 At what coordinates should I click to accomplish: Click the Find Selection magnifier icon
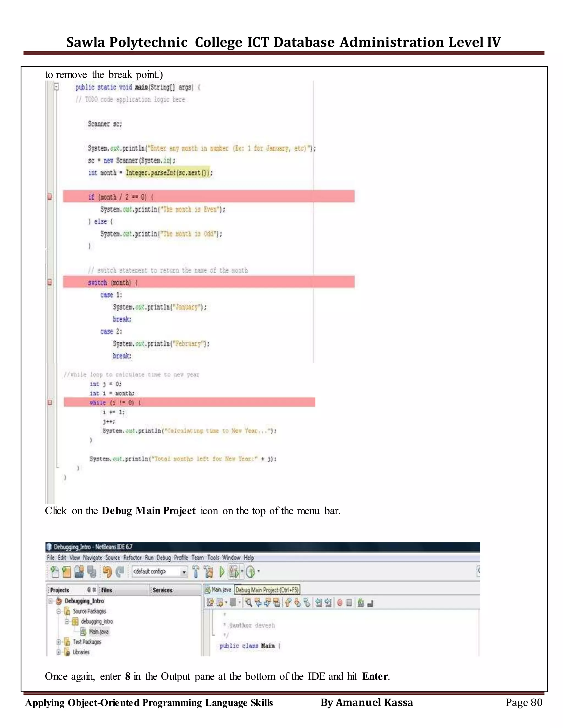[x=249, y=602]
